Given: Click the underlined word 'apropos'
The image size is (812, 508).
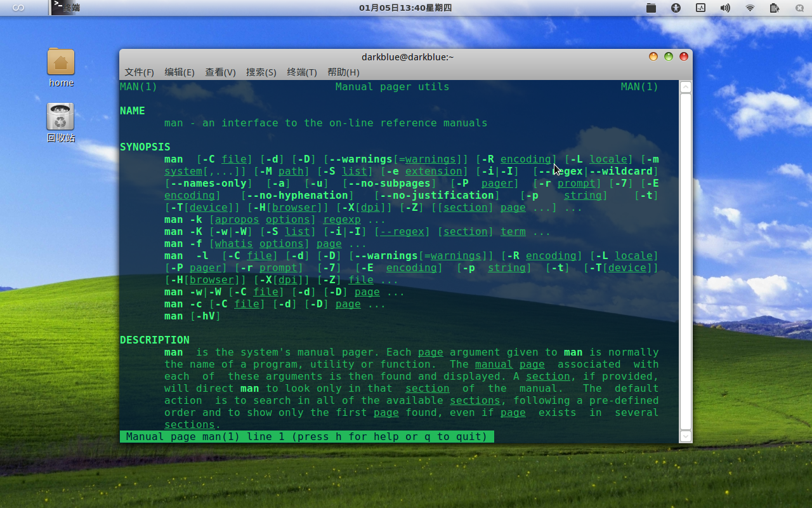Looking at the screenshot, I should 237,220.
